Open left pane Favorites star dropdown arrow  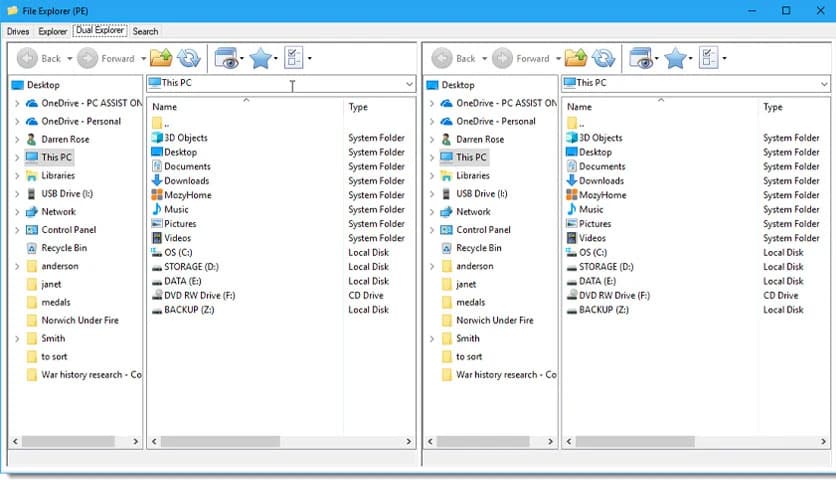[276, 59]
